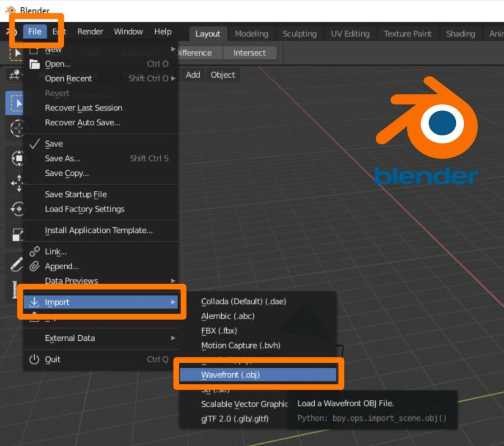Open the Render menu
The image size is (504, 446).
coord(90,31)
